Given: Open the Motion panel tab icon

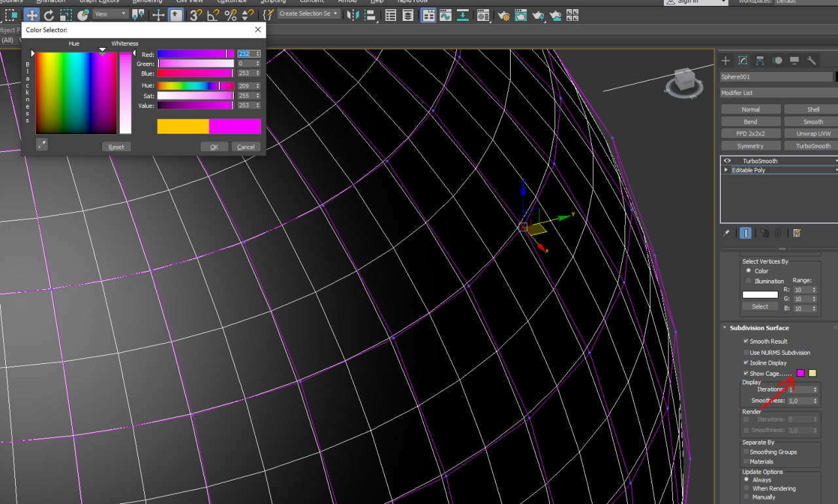Looking at the screenshot, I should tap(777, 60).
